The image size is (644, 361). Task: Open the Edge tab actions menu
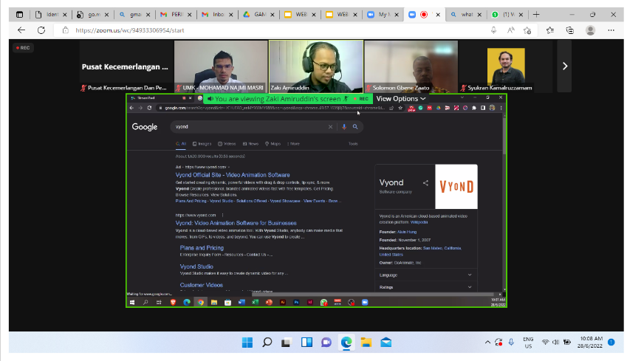point(19,14)
